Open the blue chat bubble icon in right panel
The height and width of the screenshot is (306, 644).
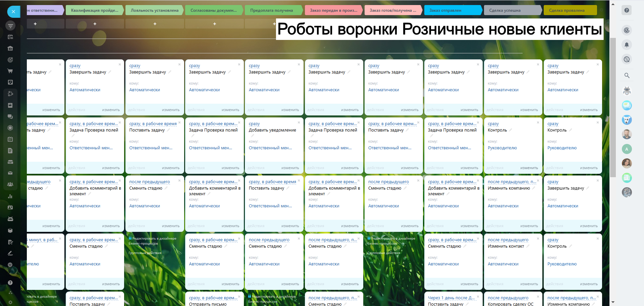click(627, 105)
